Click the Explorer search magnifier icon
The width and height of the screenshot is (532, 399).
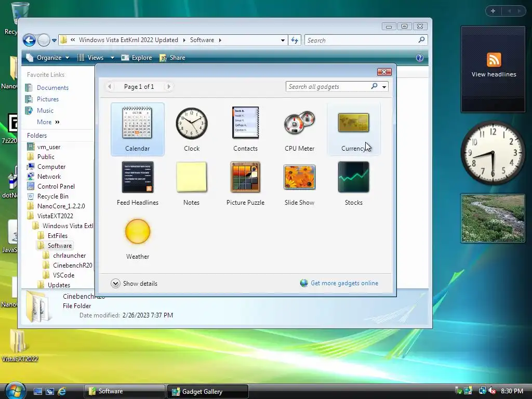click(x=421, y=40)
